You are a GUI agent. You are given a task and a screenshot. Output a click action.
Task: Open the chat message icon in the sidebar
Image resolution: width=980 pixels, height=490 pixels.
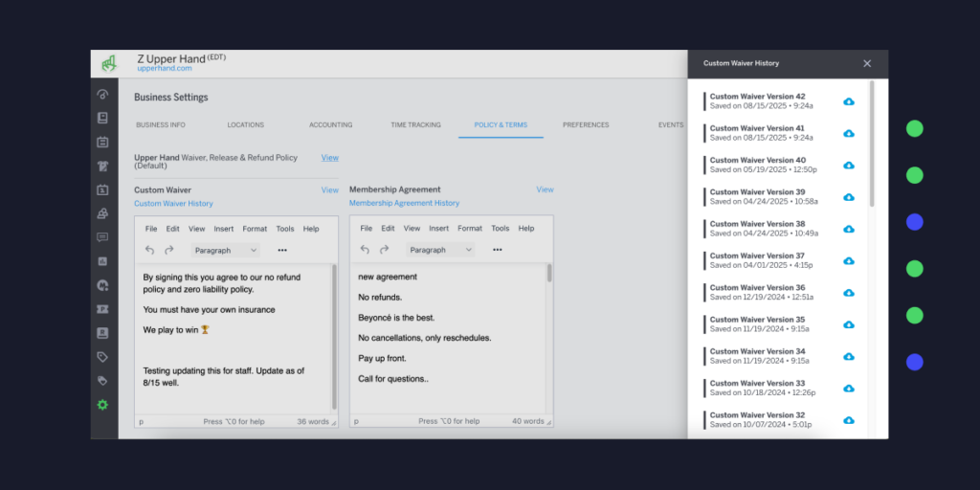click(x=102, y=237)
